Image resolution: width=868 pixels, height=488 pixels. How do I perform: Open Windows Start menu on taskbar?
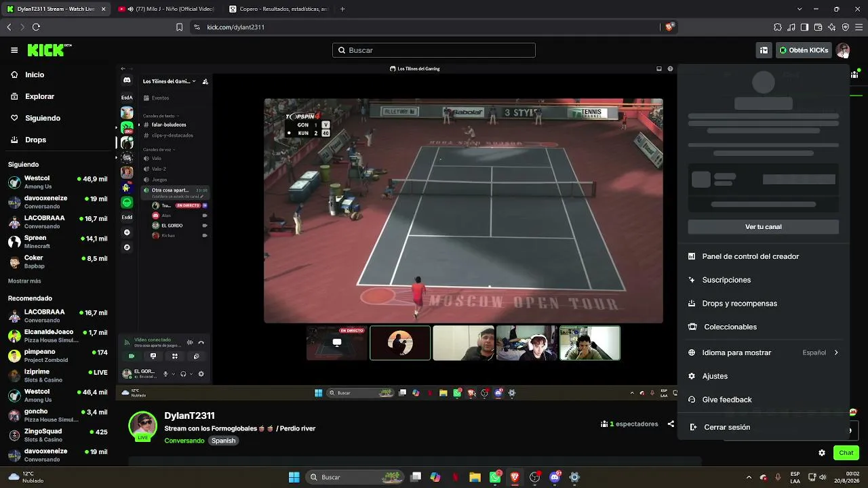pyautogui.click(x=294, y=477)
